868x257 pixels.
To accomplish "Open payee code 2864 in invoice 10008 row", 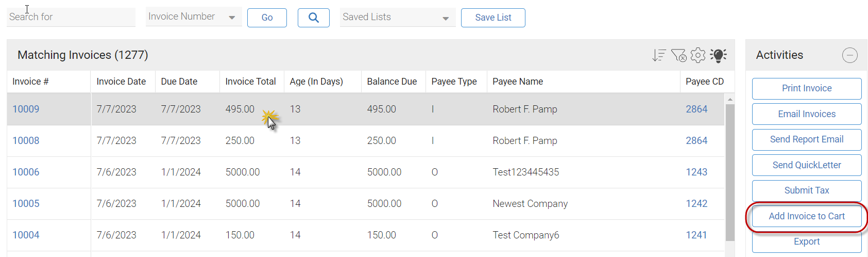I will tap(696, 140).
